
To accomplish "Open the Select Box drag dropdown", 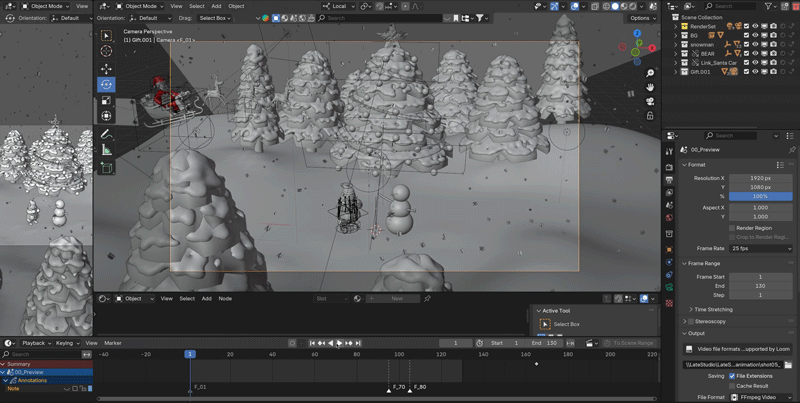I will [215, 18].
